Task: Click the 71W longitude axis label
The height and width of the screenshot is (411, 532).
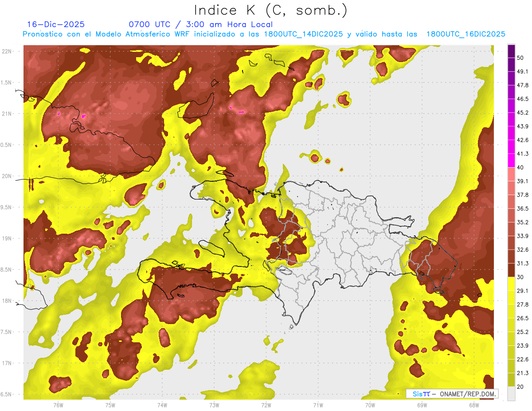Action: click(x=318, y=405)
